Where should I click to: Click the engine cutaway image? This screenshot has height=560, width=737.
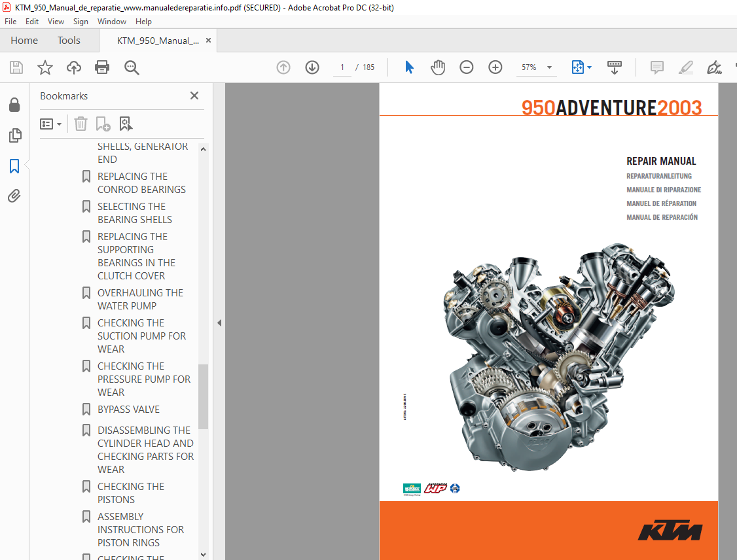pos(558,357)
